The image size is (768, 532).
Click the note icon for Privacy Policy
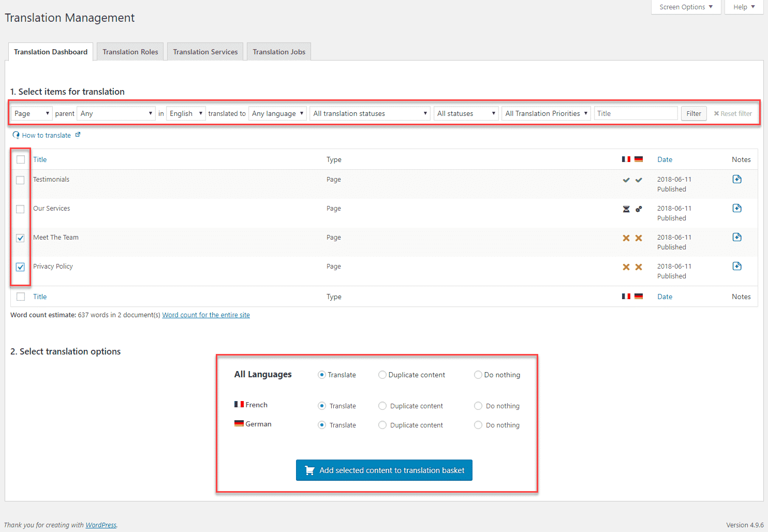click(737, 266)
